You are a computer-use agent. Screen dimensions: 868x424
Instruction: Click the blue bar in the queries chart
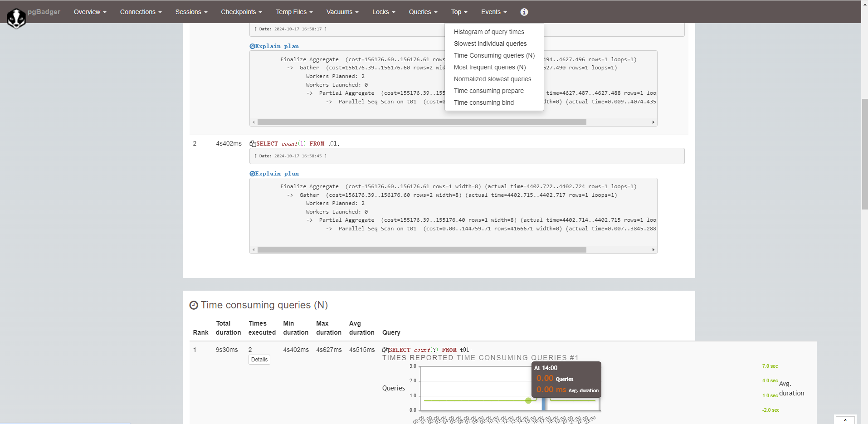click(543, 405)
